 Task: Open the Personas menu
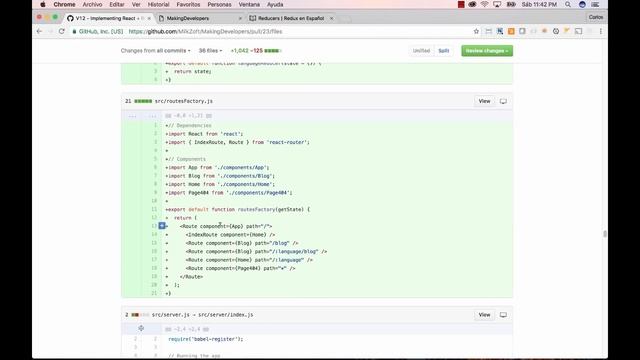click(x=219, y=4)
